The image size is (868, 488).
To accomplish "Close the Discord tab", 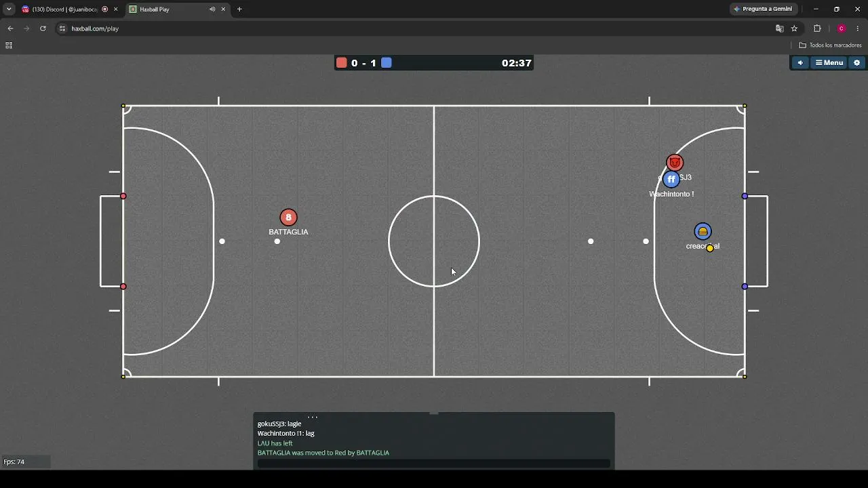I will point(115,9).
